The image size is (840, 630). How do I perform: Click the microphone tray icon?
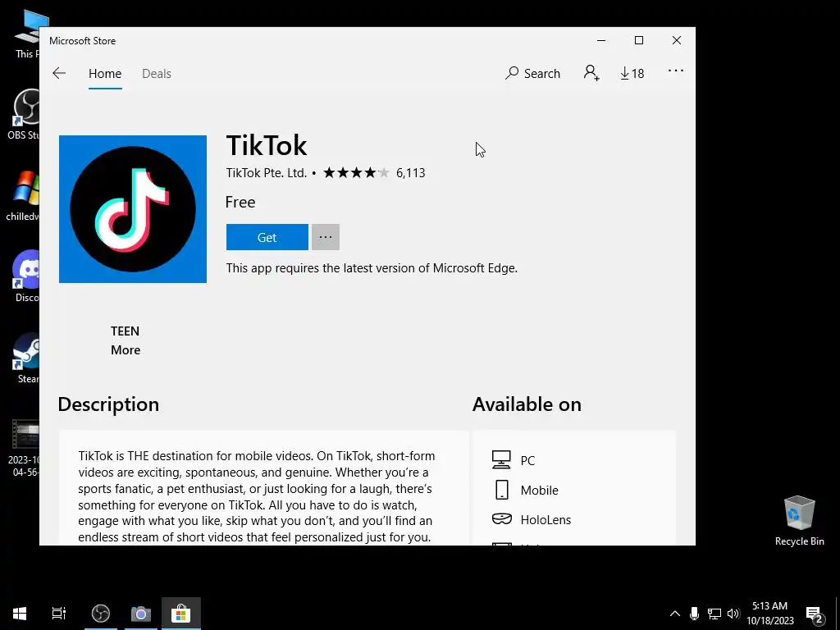point(694,614)
